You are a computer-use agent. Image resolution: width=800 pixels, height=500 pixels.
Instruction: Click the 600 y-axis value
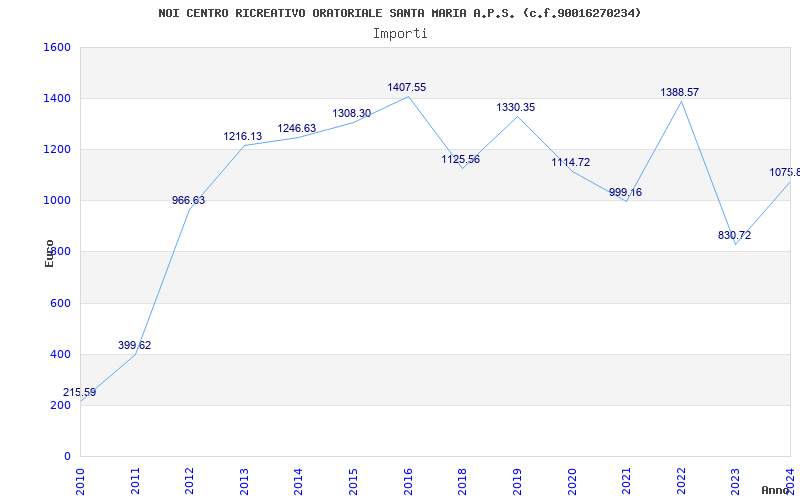coord(60,304)
